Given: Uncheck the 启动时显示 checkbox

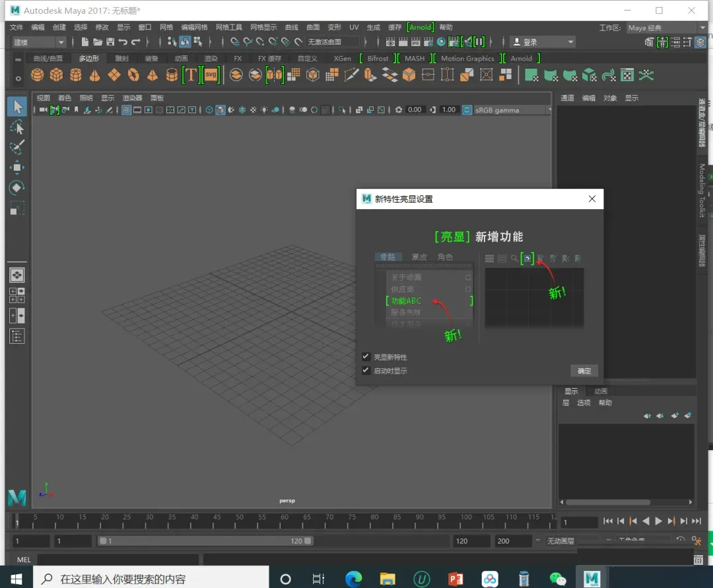Looking at the screenshot, I should pyautogui.click(x=366, y=371).
